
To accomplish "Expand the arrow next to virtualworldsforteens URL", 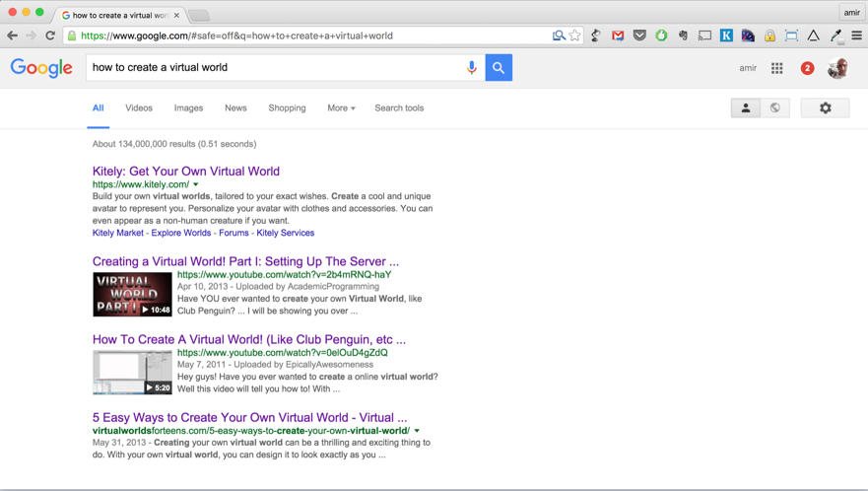I will [417, 431].
